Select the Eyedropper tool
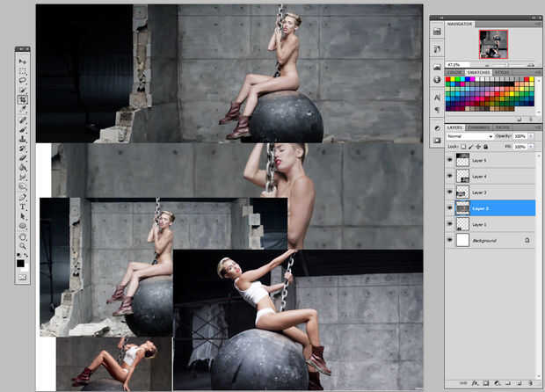 pos(23,109)
